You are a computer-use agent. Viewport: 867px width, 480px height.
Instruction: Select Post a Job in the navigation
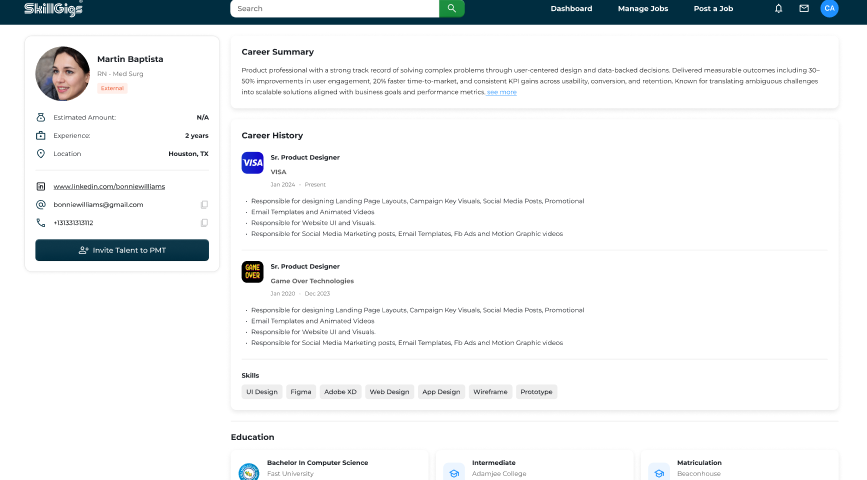pyautogui.click(x=713, y=8)
